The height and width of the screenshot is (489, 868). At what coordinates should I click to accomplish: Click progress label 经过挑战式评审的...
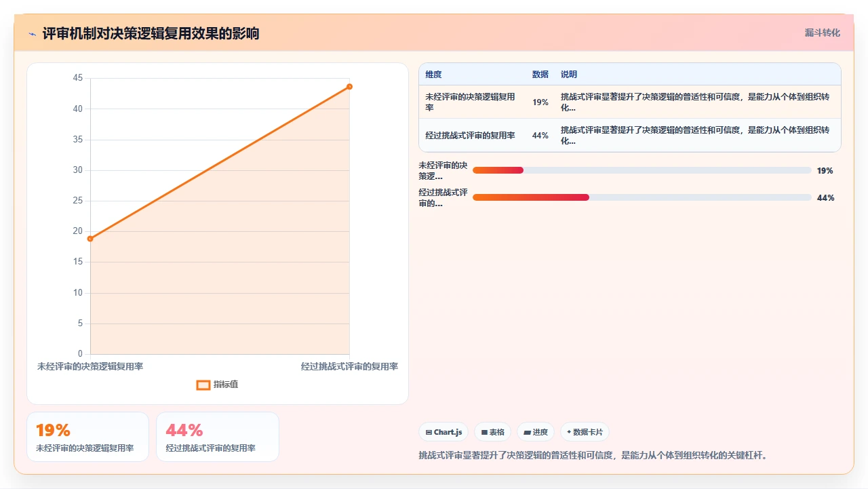point(443,197)
